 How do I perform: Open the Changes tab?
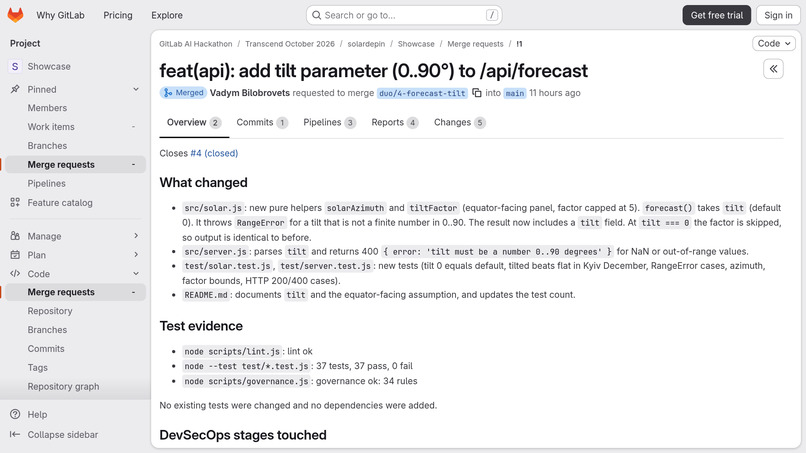(460, 122)
